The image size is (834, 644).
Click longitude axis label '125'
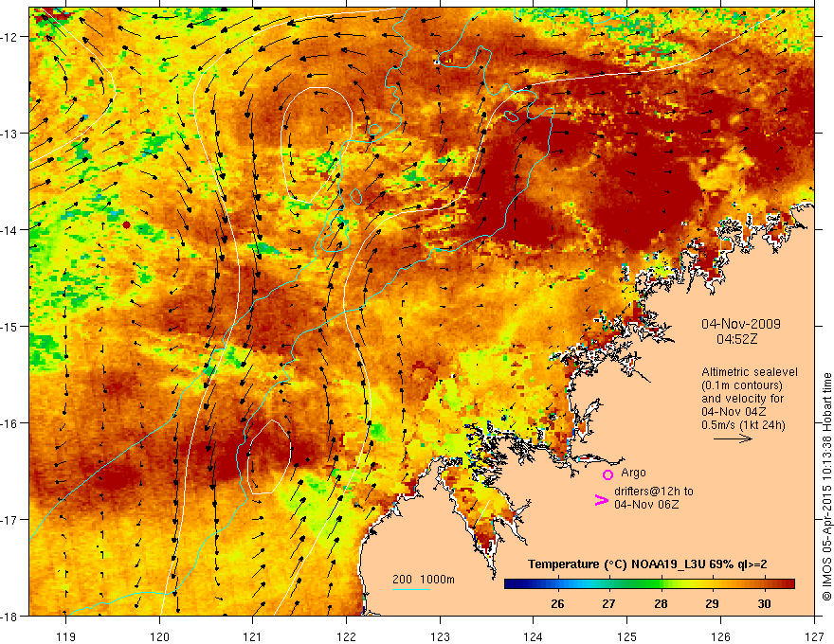(x=627, y=636)
